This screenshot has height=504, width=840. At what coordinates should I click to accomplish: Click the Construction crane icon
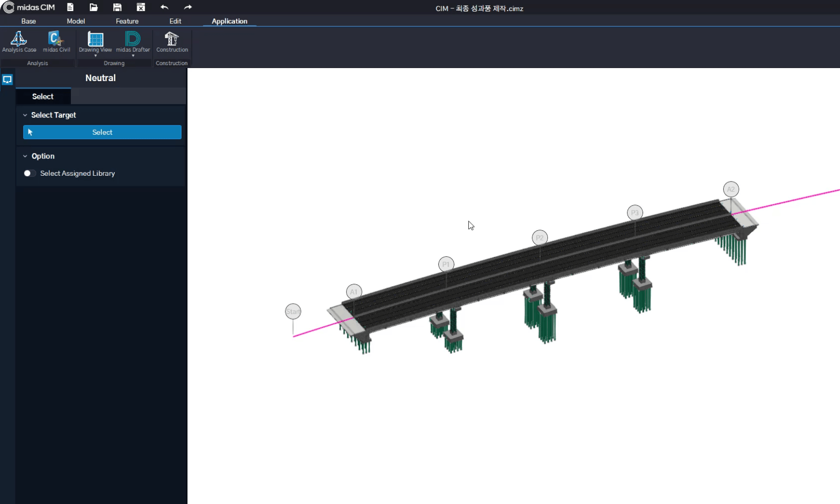click(172, 42)
